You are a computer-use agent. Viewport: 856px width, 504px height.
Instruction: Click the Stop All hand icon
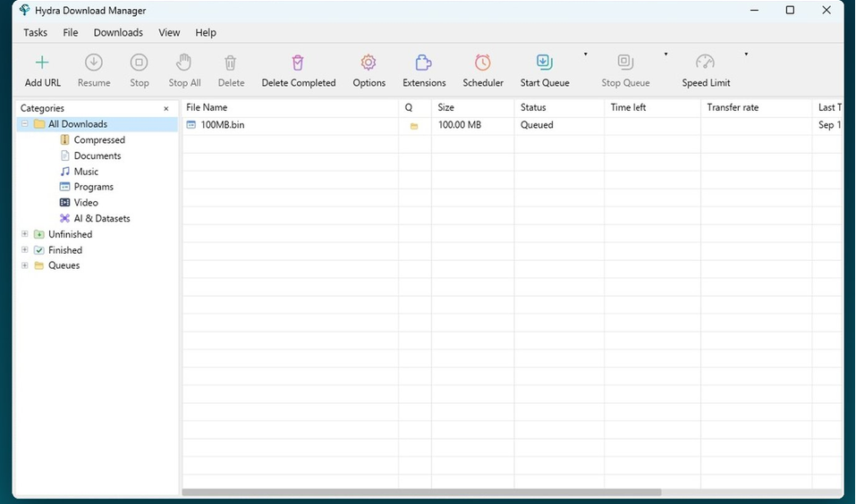tap(184, 63)
